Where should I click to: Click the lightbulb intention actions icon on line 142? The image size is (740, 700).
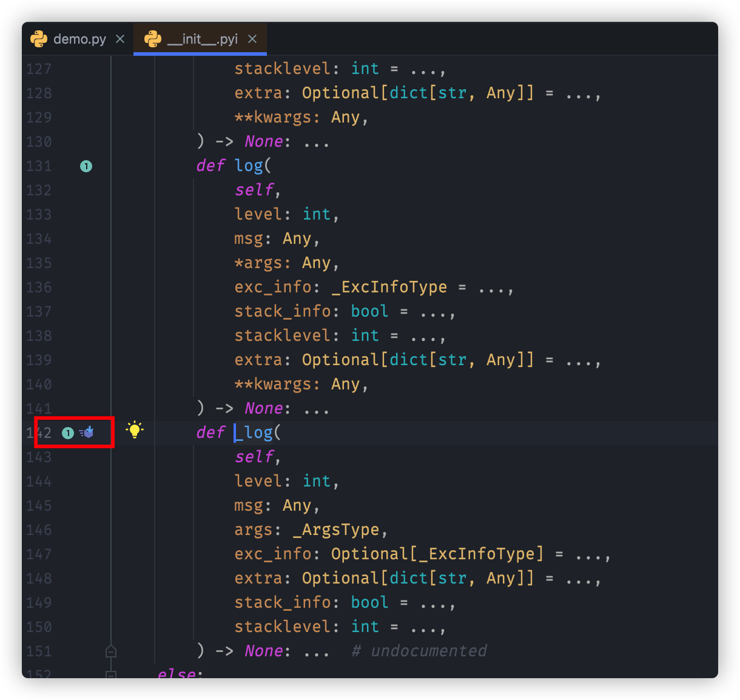pos(134,430)
